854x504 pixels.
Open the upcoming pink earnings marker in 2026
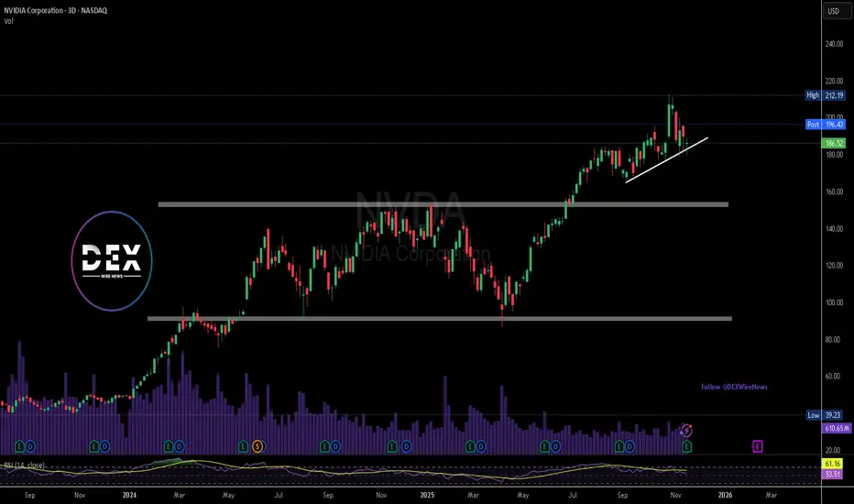(x=757, y=447)
